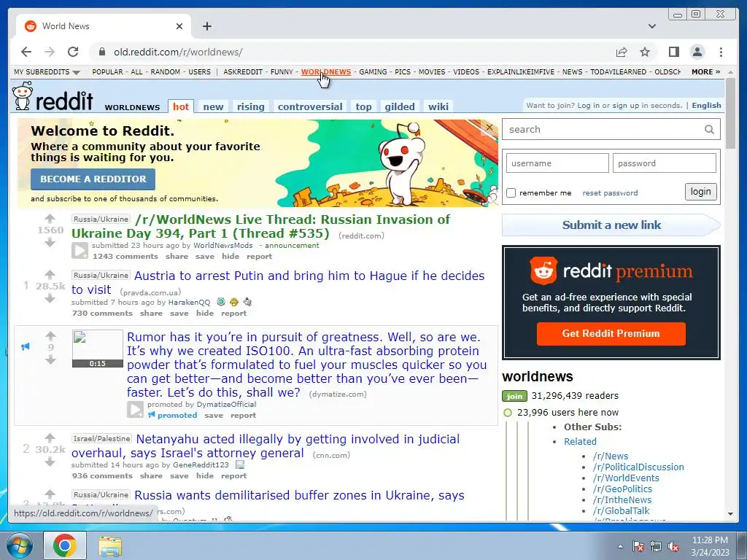Open the /r/GeoPolitics sidebar link
Image resolution: width=747 pixels, height=560 pixels.
pos(622,489)
